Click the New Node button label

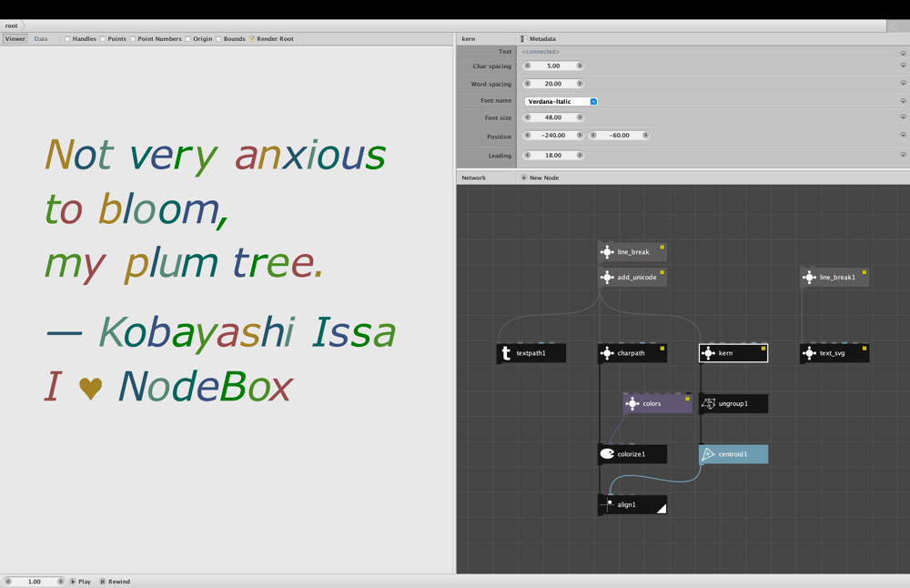(544, 177)
